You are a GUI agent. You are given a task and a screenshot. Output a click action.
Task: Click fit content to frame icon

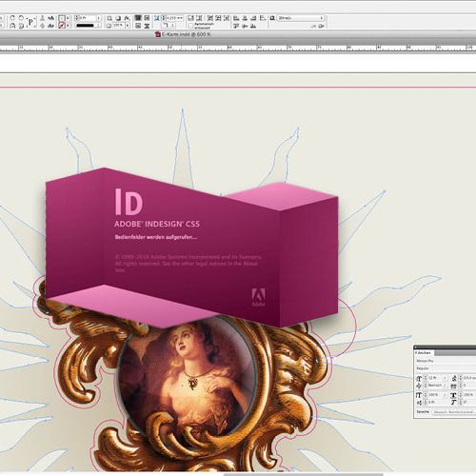coord(209,18)
